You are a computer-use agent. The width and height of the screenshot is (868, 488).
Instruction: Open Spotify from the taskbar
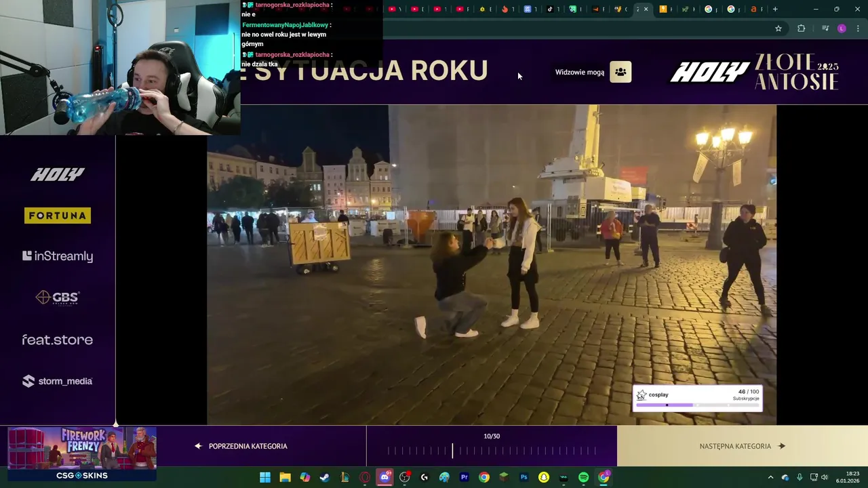click(x=584, y=477)
